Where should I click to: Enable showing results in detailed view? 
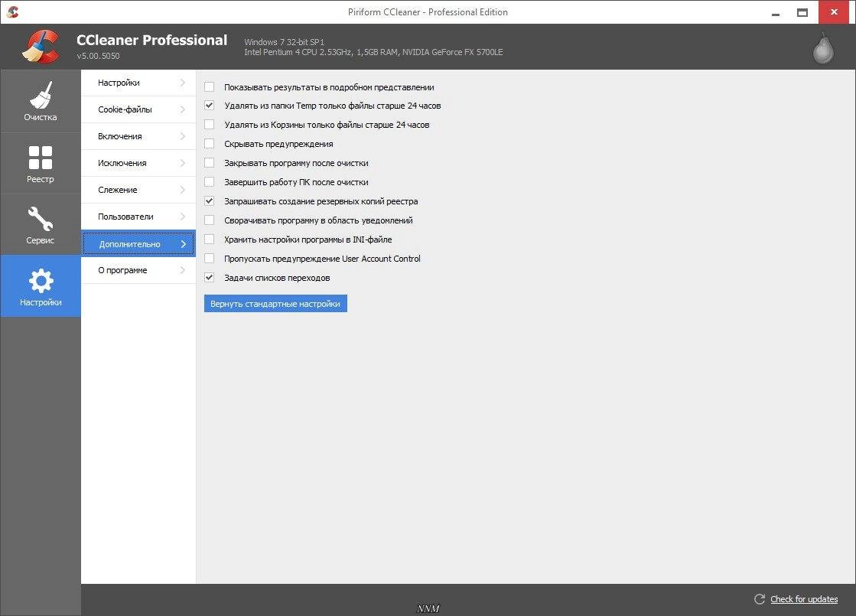(209, 86)
